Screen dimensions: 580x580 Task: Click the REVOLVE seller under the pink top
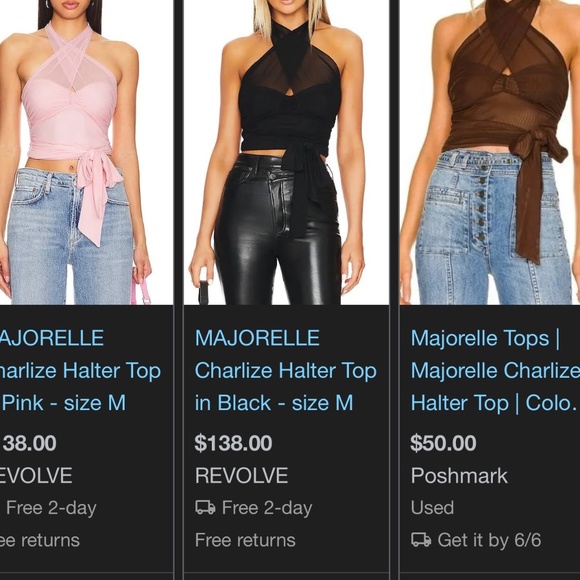pos(36,475)
